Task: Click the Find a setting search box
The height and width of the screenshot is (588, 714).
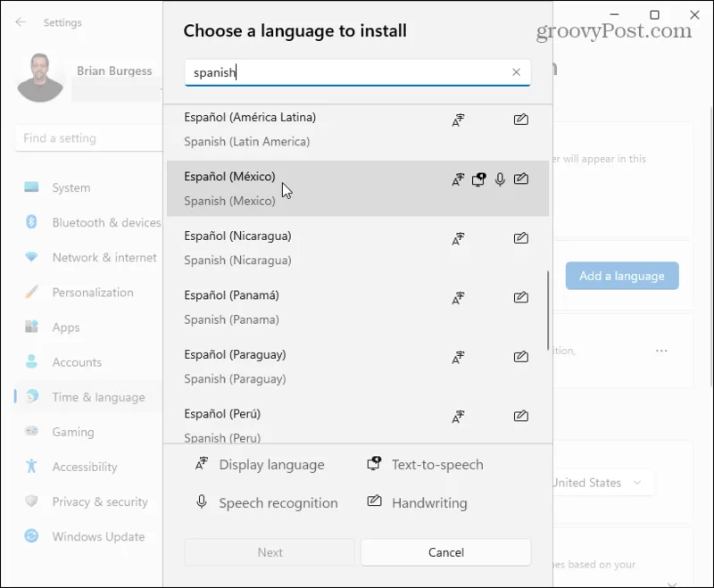Action: 88,138
